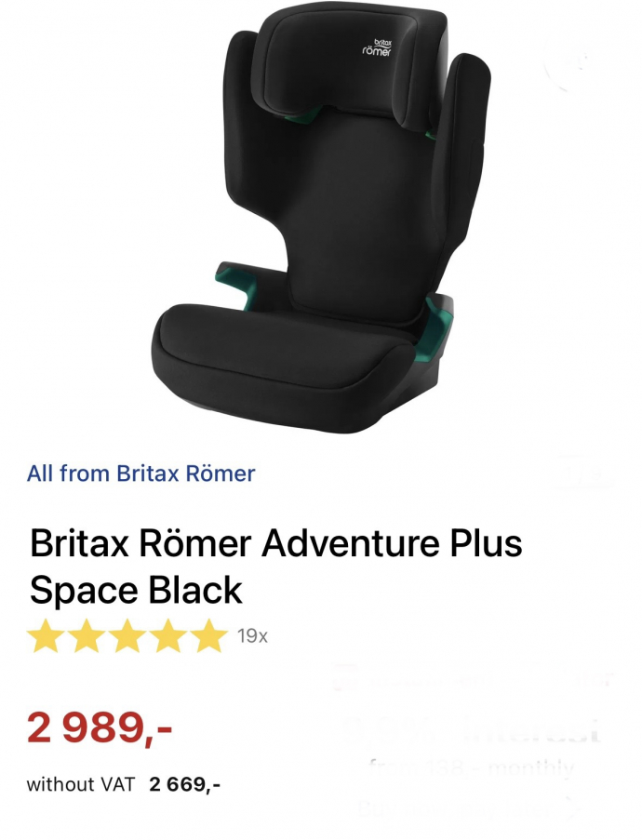This screenshot has width=642, height=840.
Task: Expand the faded Buy now pay later chevron
Action: [x=573, y=807]
